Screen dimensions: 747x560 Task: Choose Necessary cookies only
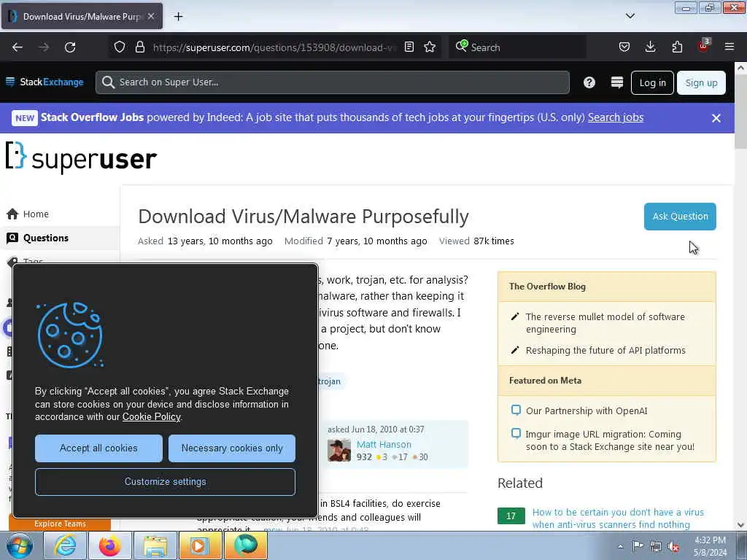point(232,448)
